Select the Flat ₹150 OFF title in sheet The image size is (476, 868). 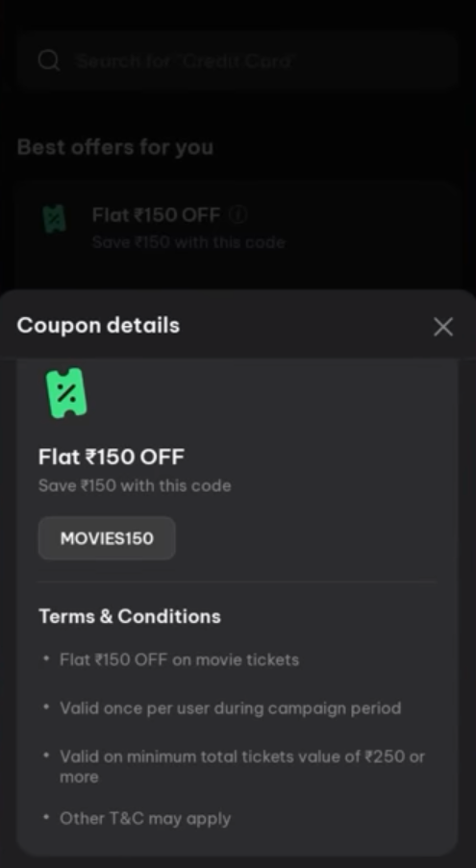(112, 457)
